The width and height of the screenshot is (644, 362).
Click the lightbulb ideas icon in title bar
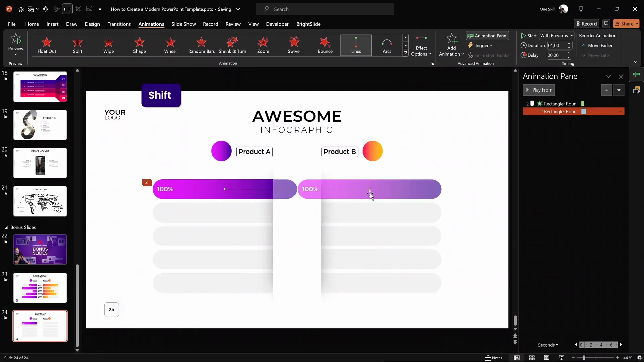[581, 9]
